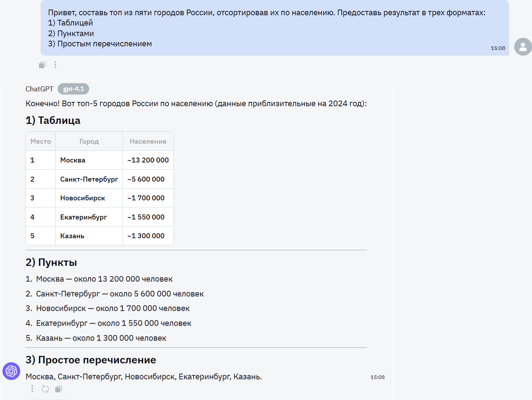Copy the ChatGPT response text
Image resolution: width=532 pixels, height=400 pixels.
[58, 389]
